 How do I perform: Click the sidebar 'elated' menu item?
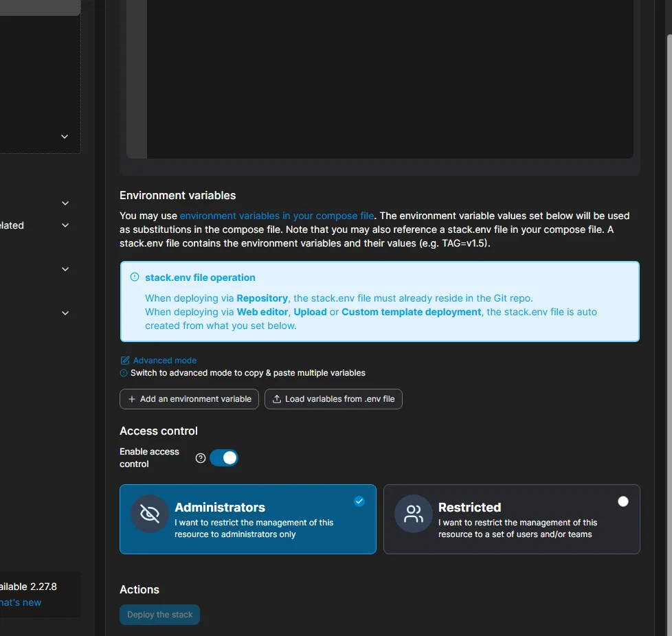12,225
